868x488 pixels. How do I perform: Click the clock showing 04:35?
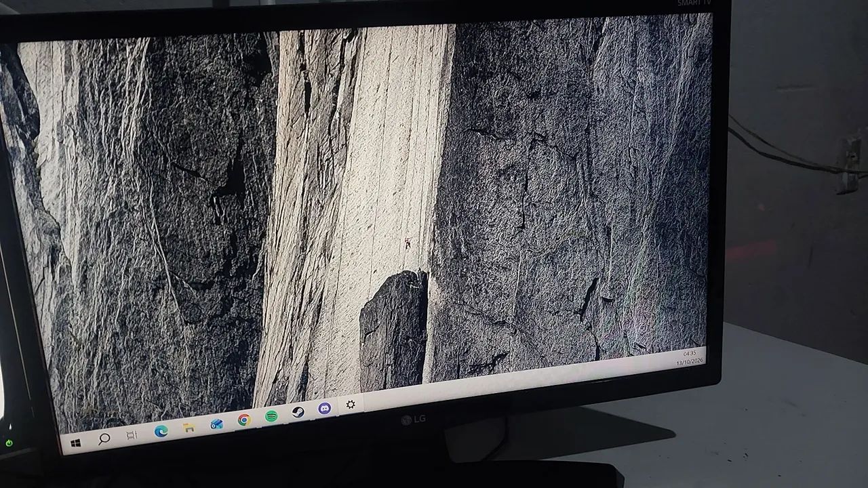[x=690, y=354]
